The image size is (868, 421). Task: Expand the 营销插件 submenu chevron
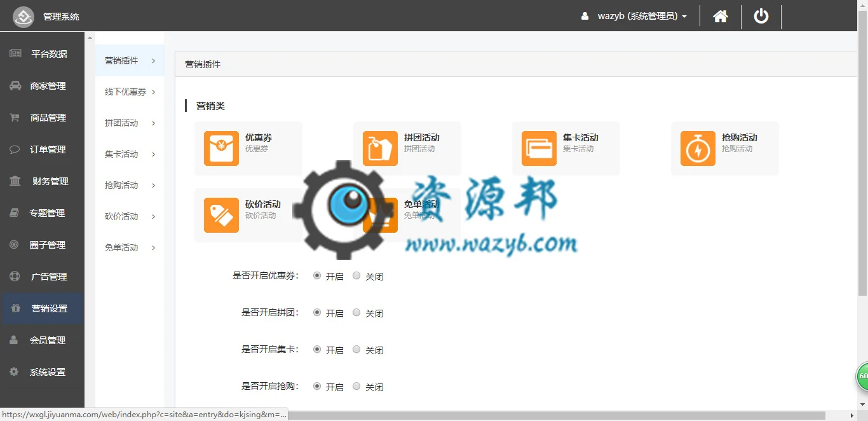(154, 60)
